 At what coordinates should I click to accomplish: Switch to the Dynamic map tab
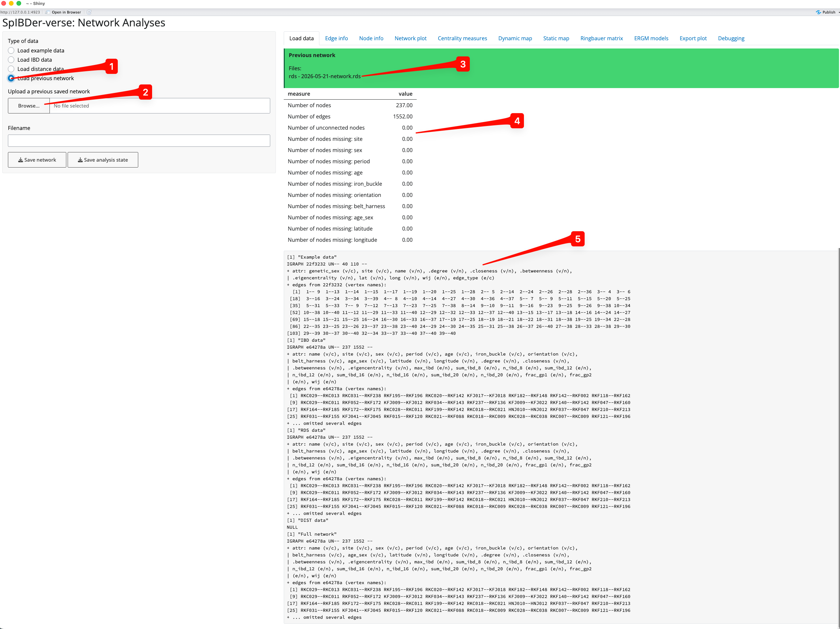(x=515, y=38)
